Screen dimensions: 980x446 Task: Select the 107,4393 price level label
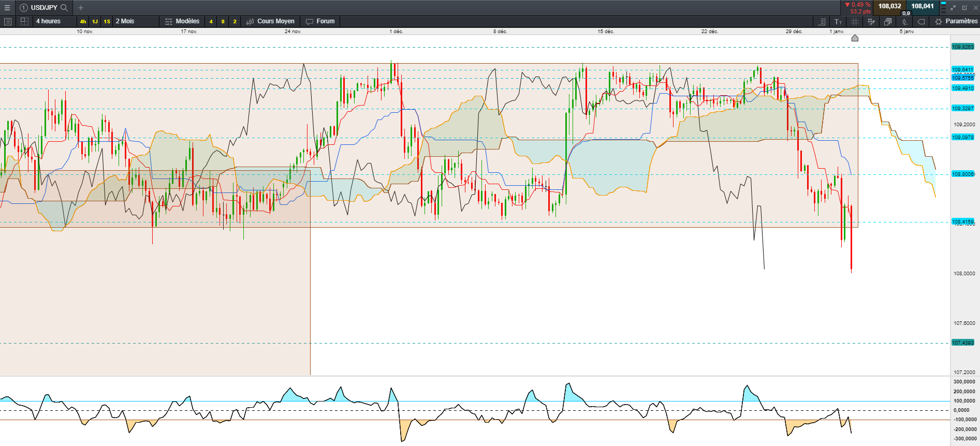pyautogui.click(x=963, y=343)
